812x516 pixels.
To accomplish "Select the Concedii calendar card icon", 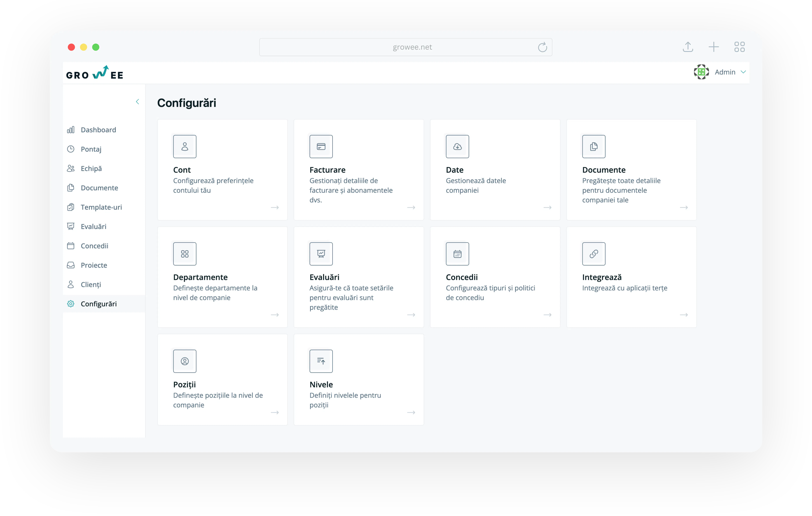I will coord(457,254).
